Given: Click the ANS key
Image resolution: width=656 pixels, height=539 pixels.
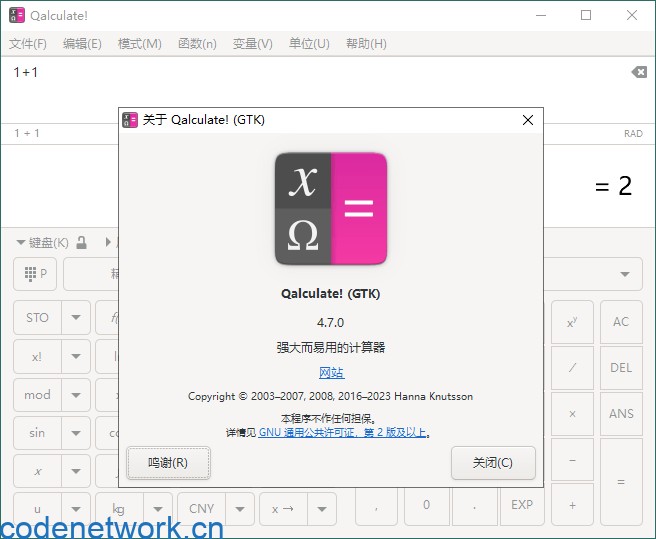Looking at the screenshot, I should [621, 414].
